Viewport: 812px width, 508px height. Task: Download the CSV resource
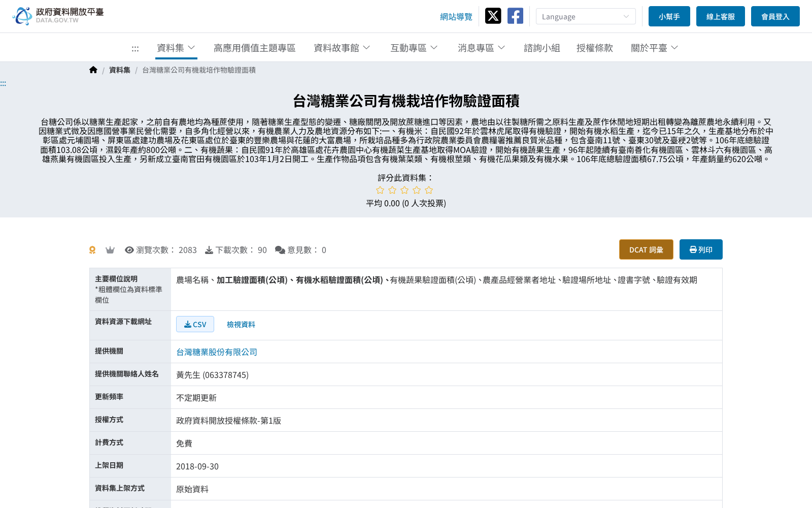point(195,324)
